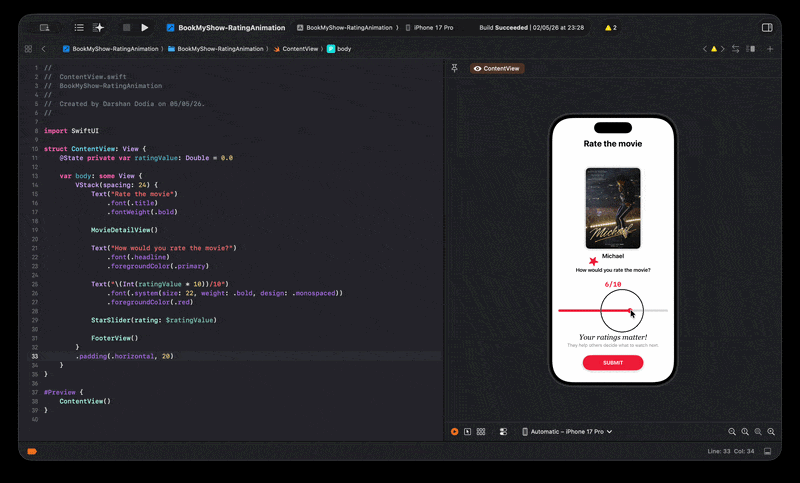Click 'How would you rate the movie?' in preview
The image size is (800, 483).
click(x=613, y=270)
